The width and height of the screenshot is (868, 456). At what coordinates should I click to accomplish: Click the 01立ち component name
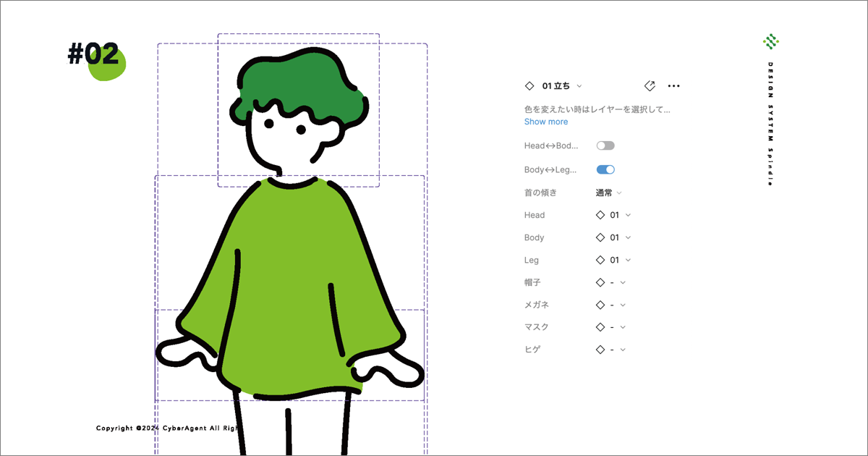point(556,86)
